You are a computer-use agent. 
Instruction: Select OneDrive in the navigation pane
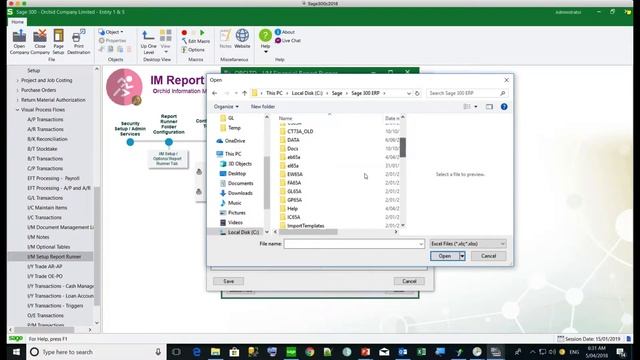[x=231, y=141]
